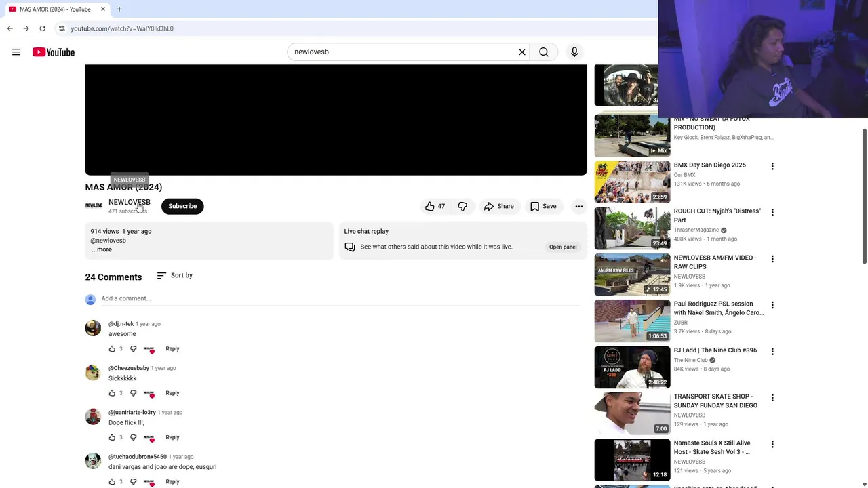Open options for NEWLOVESB AM/FM VIDEO
The width and height of the screenshot is (868, 488).
coord(772,259)
